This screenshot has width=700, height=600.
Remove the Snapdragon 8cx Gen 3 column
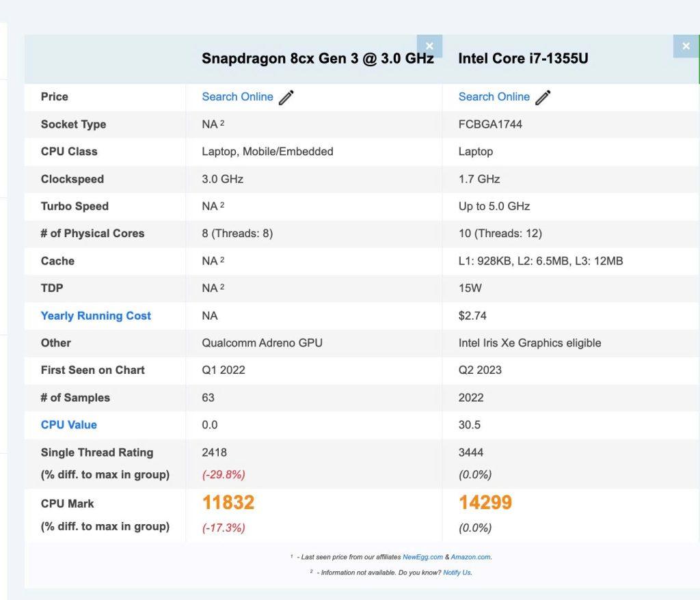point(429,46)
